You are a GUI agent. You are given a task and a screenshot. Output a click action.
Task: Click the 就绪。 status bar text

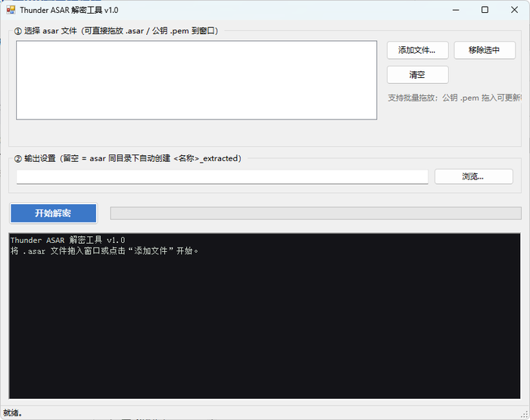13,413
